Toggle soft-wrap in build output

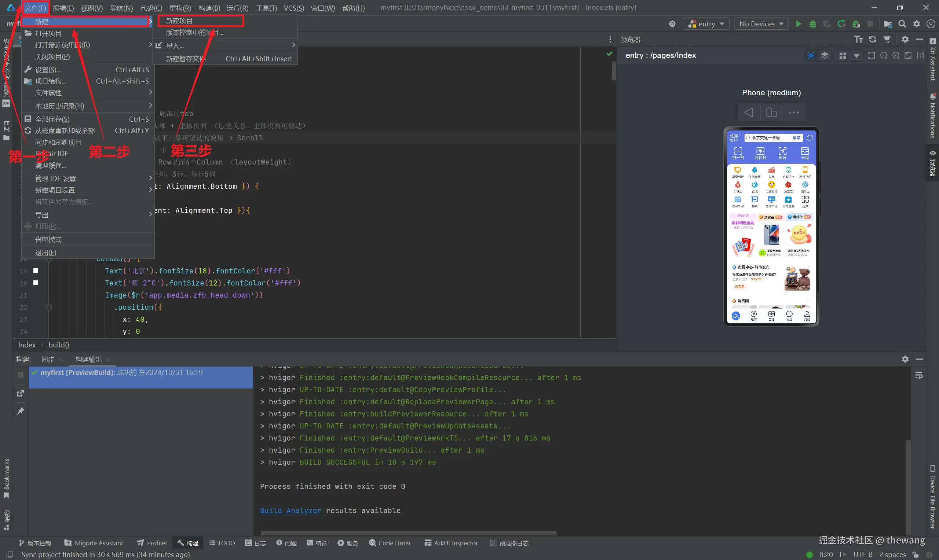(x=918, y=376)
